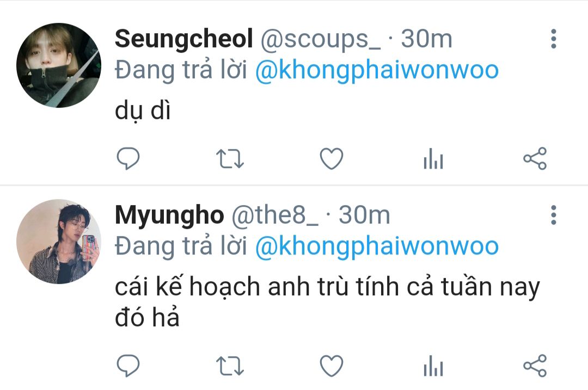Open @khongphaiwonwoo link in Myungho's reply
Image resolution: width=588 pixels, height=390 pixels.
pyautogui.click(x=377, y=246)
